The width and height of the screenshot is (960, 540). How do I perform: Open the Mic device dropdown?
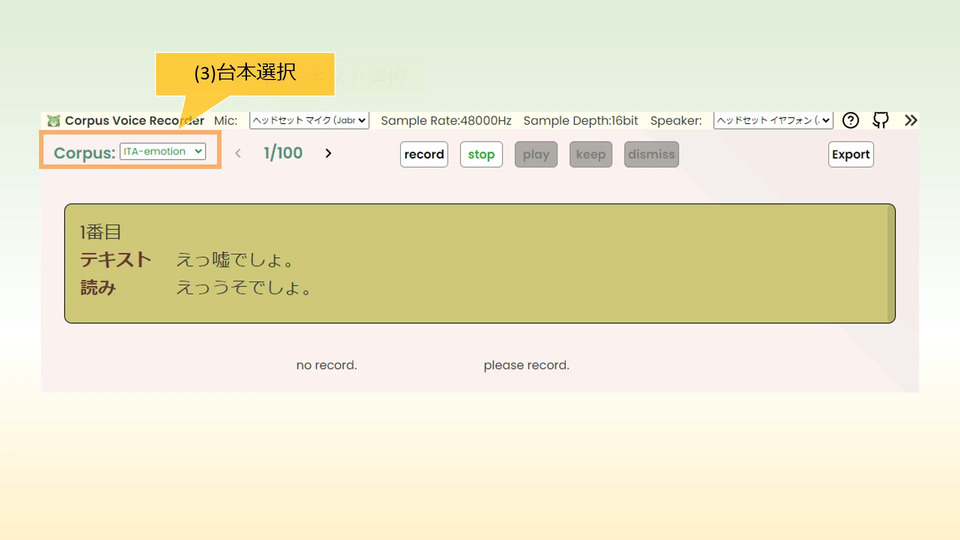[x=309, y=121]
